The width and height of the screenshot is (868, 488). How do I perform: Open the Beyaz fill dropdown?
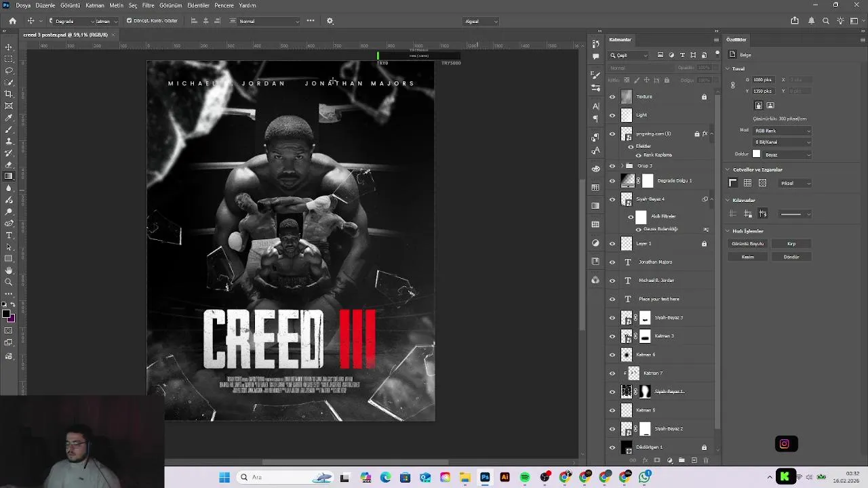coord(787,155)
